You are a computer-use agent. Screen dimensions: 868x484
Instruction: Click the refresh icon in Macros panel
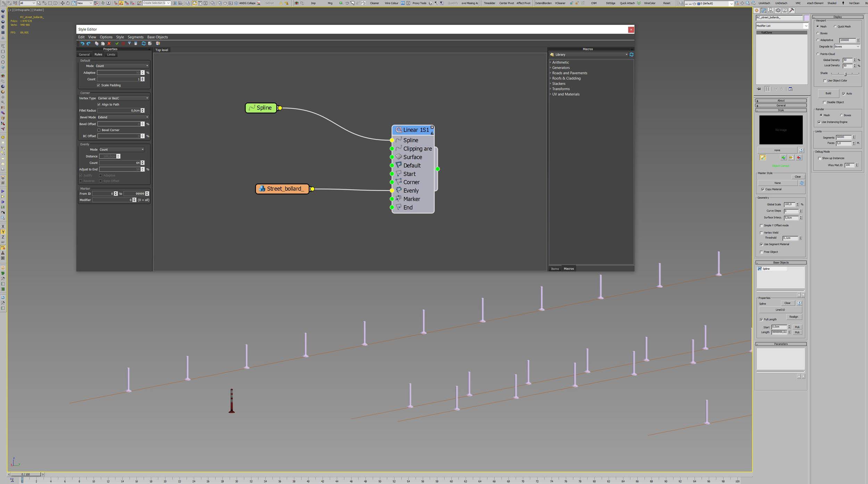(x=631, y=55)
